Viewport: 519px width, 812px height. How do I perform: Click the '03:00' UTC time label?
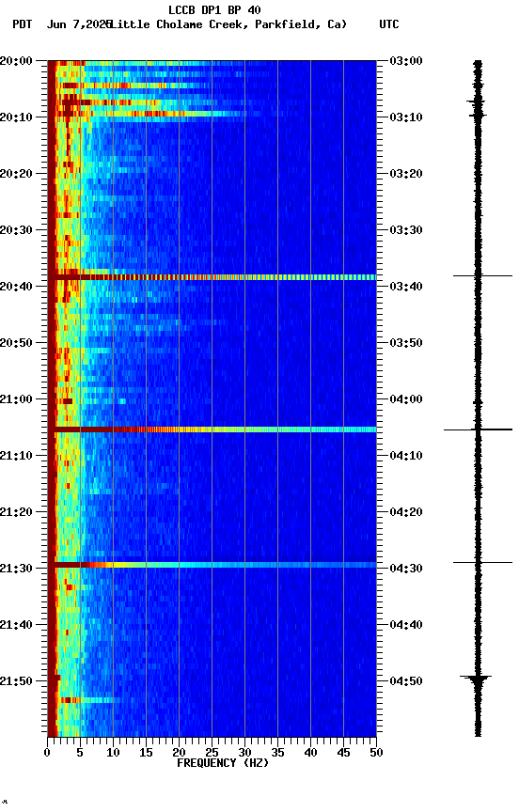(406, 61)
